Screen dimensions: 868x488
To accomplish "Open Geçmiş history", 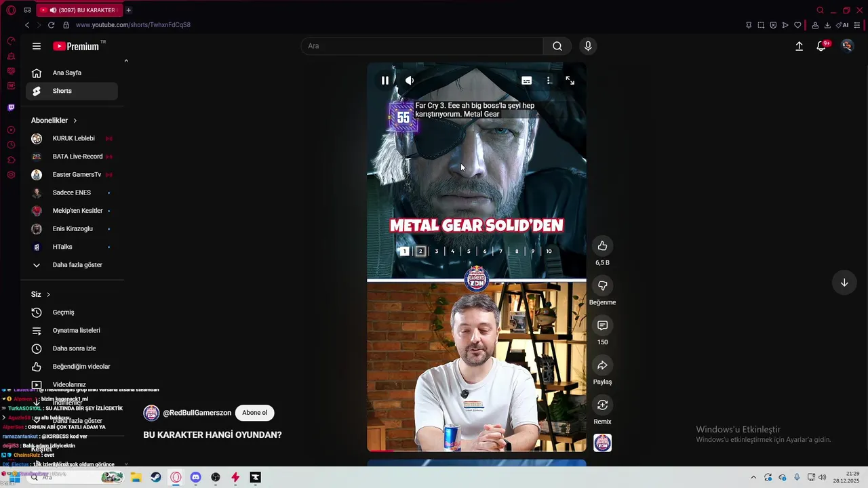I will (x=72, y=312).
